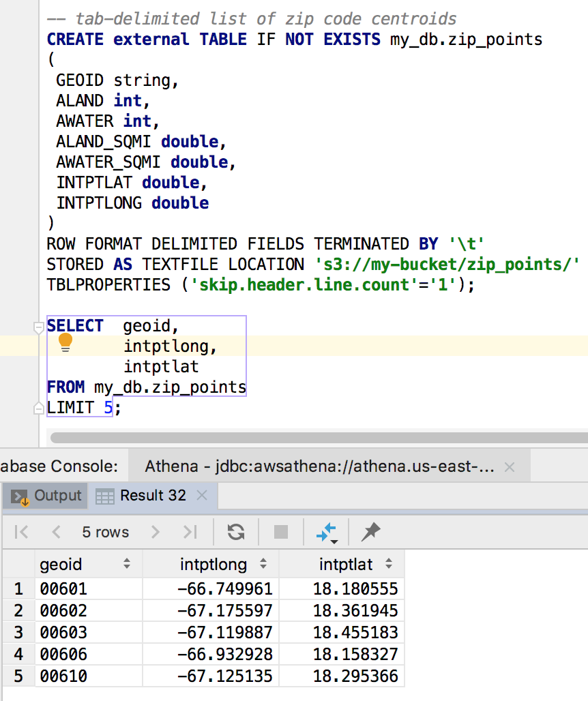Screen dimensions: 588x701
Task: Click the editor horizontal scrollbar
Action: pyautogui.click(x=319, y=438)
